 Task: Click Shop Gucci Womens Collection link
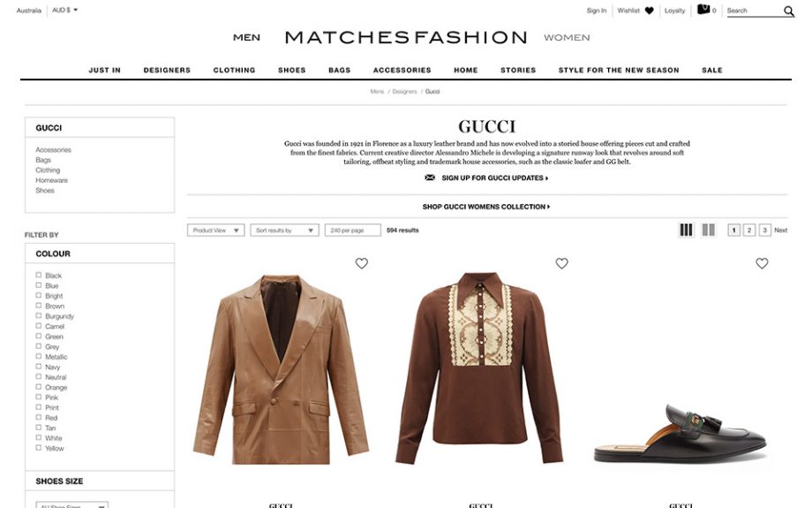(486, 207)
